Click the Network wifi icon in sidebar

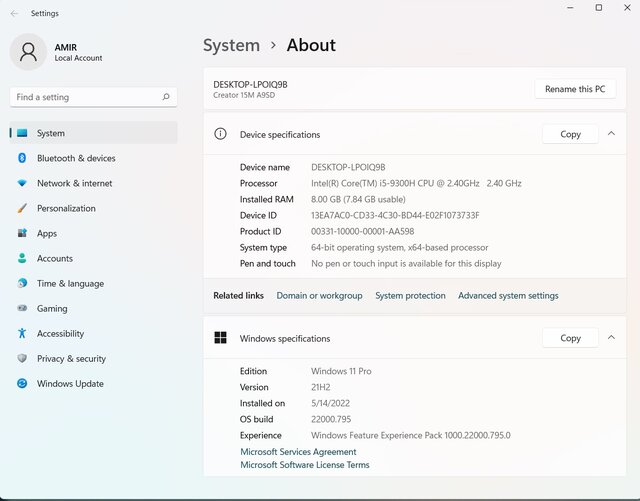(x=22, y=183)
